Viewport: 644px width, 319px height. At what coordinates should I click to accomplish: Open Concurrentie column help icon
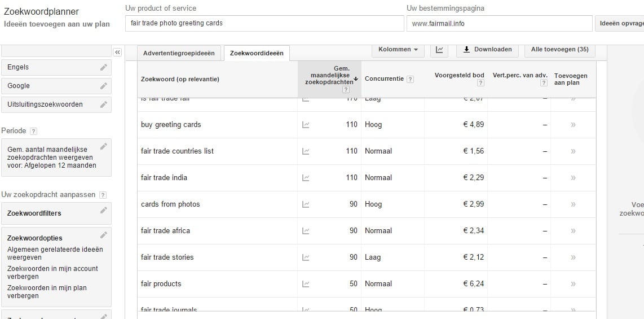coord(410,80)
